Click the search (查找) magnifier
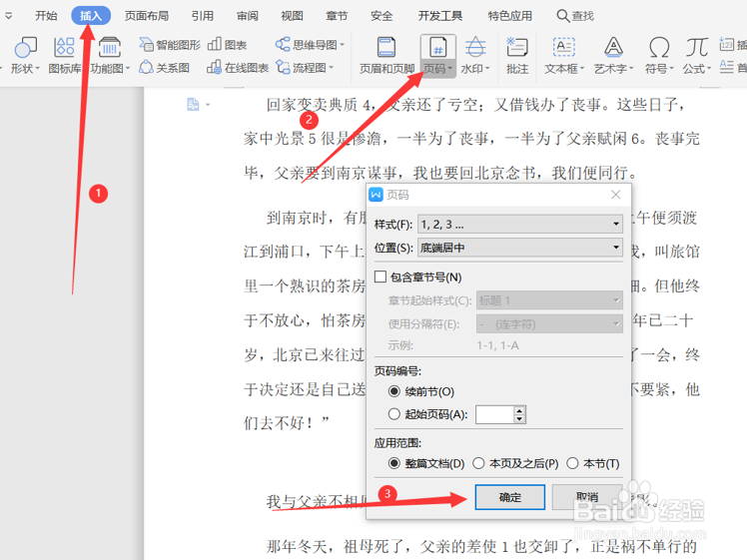The height and width of the screenshot is (560, 747). click(x=562, y=16)
